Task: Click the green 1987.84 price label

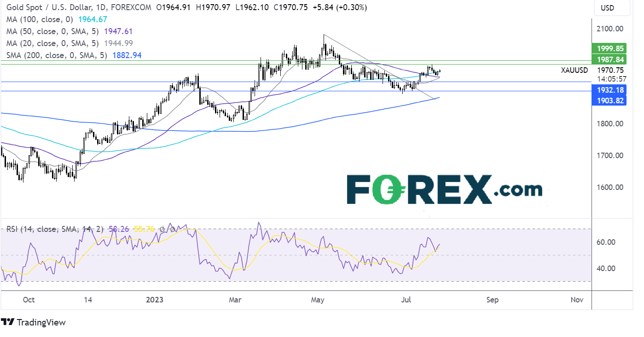Action: tap(609, 59)
